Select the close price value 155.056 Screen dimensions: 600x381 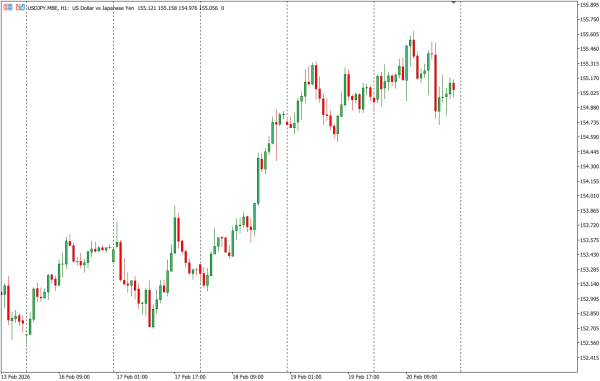tap(208, 8)
